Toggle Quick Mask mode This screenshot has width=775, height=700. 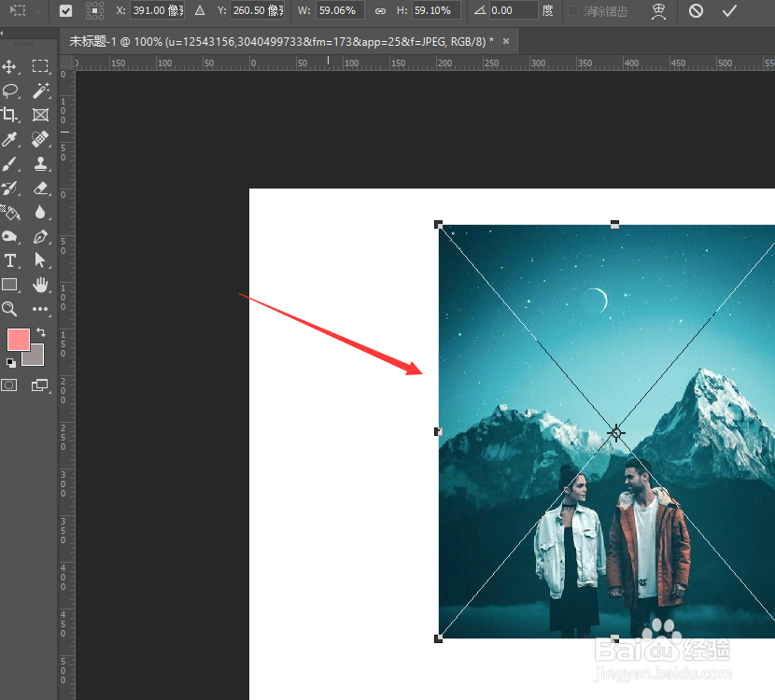pos(9,385)
